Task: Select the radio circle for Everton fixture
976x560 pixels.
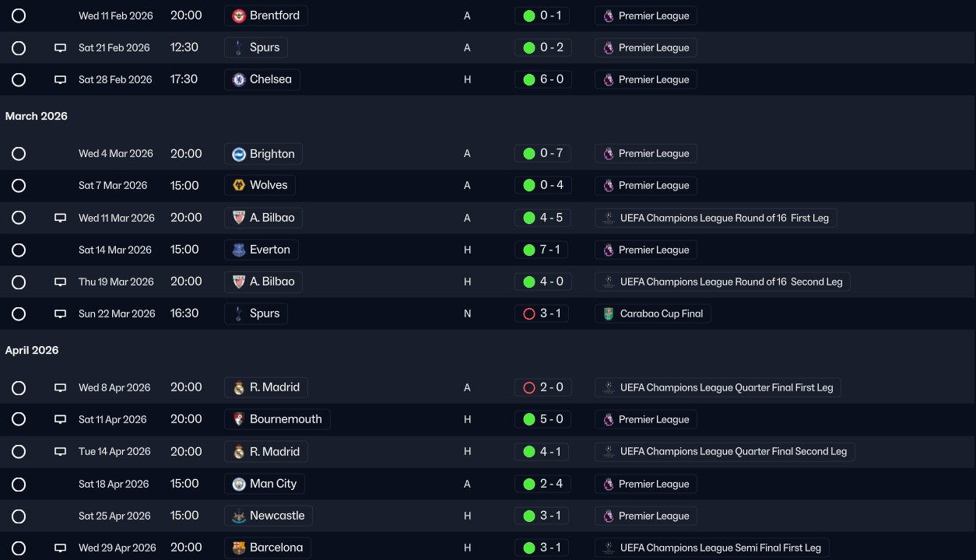Action: [x=19, y=250]
